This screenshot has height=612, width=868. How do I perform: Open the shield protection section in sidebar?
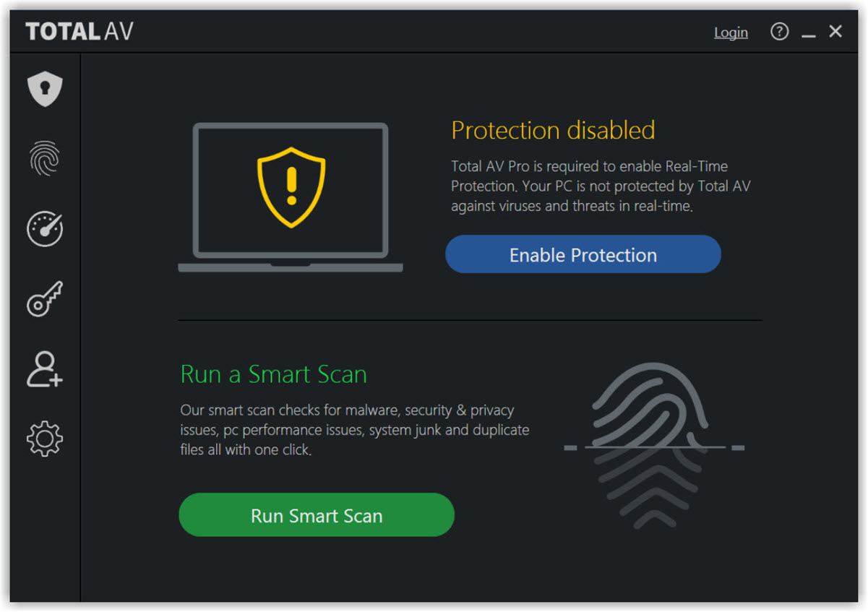45,89
